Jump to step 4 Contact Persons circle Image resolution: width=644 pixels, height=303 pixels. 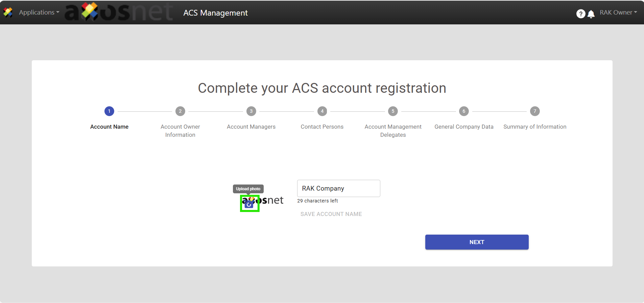(x=322, y=111)
